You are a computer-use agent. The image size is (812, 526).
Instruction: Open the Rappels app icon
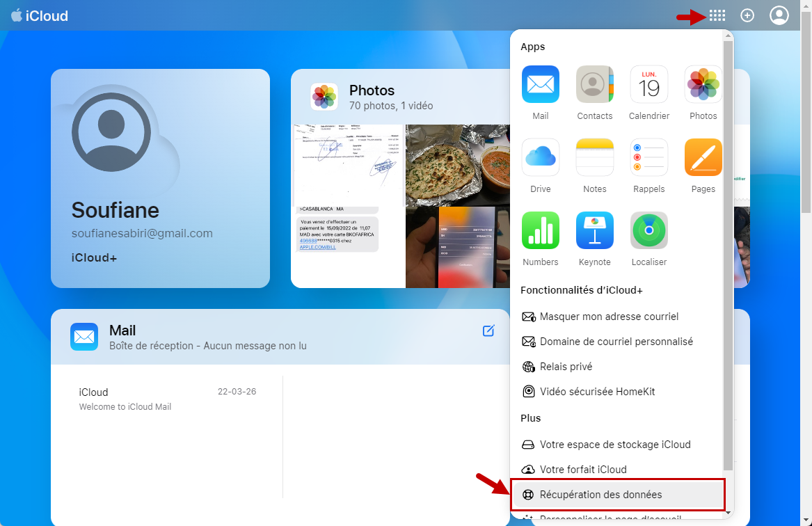[x=649, y=157]
